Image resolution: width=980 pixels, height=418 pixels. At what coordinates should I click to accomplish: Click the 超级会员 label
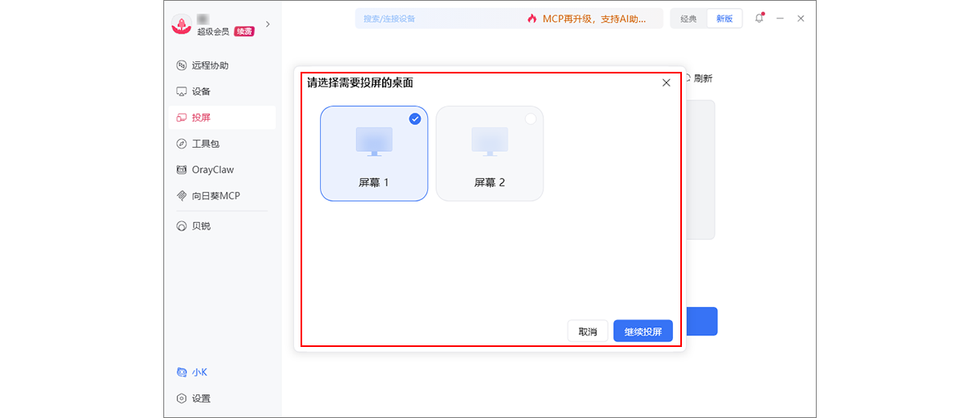[213, 32]
